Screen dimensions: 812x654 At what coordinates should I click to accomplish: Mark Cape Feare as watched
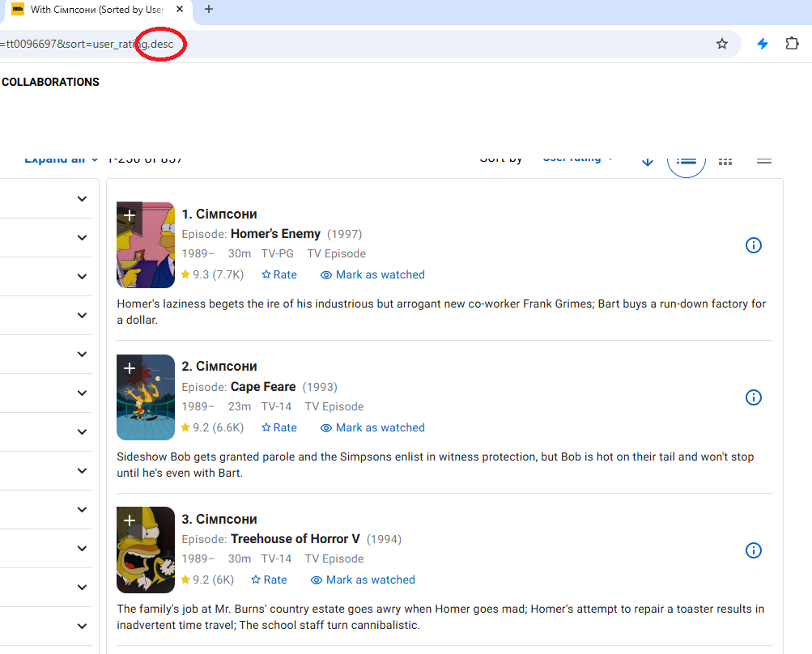pyautogui.click(x=372, y=427)
